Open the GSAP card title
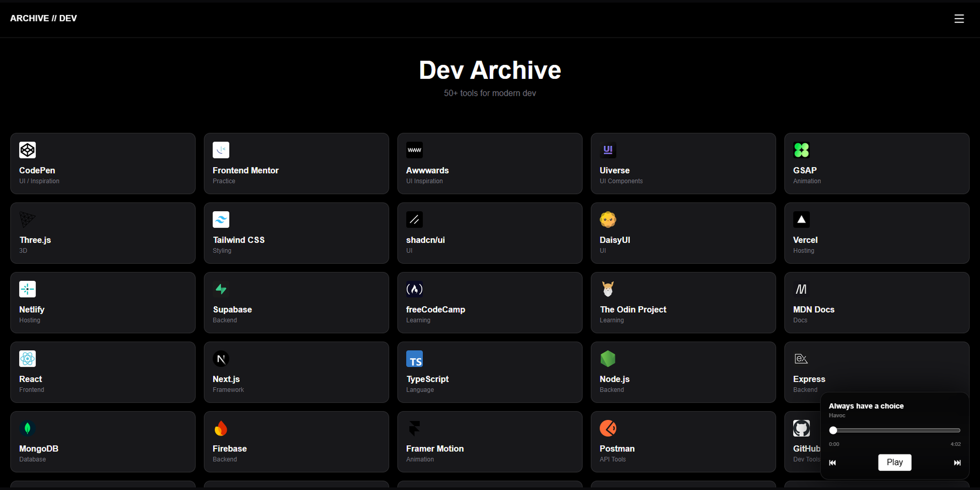Image resolution: width=980 pixels, height=490 pixels. [805, 171]
